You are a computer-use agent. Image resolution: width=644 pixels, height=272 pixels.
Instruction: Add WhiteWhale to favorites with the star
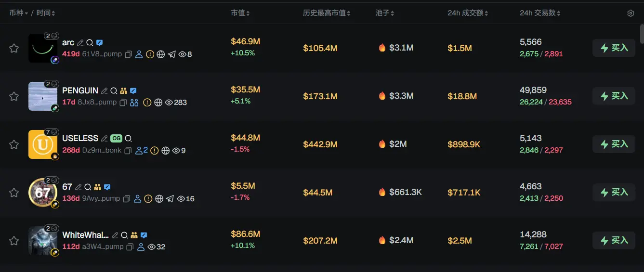tap(14, 241)
